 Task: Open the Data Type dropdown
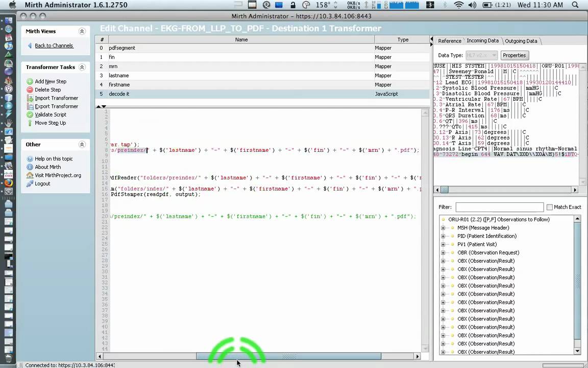[x=481, y=55]
